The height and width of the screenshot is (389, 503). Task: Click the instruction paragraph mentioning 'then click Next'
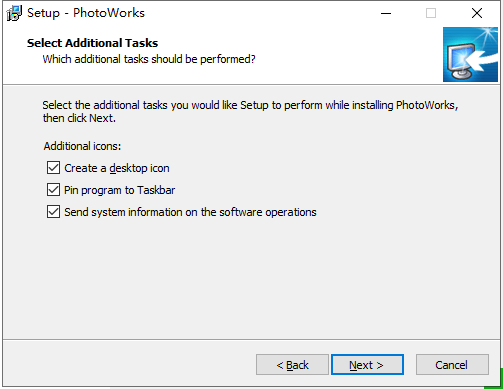pyautogui.click(x=250, y=111)
